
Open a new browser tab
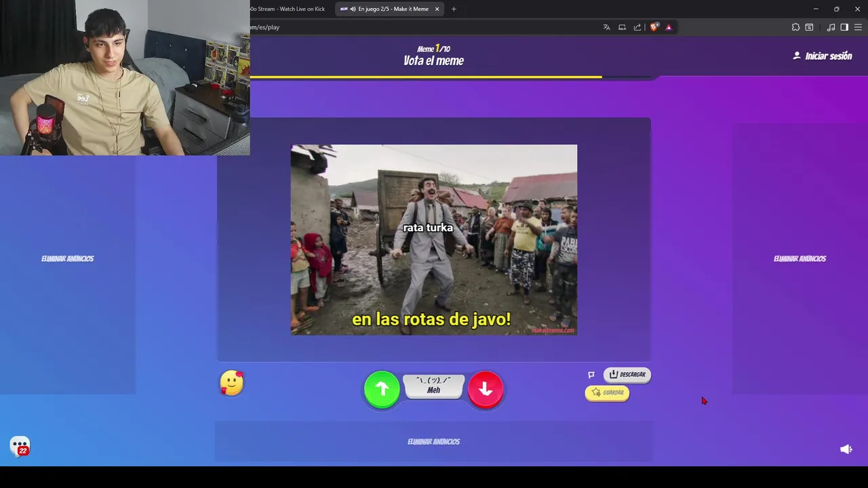pos(454,9)
